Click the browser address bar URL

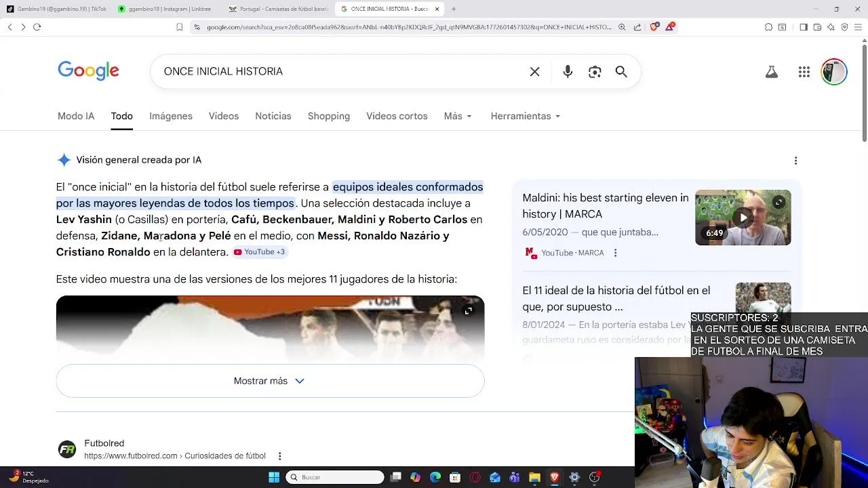pyautogui.click(x=409, y=27)
